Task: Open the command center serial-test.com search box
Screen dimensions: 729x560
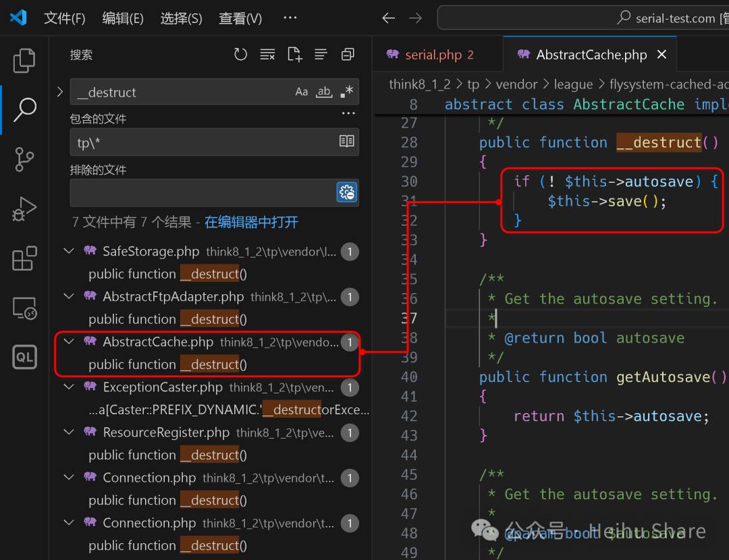Action: [x=583, y=18]
